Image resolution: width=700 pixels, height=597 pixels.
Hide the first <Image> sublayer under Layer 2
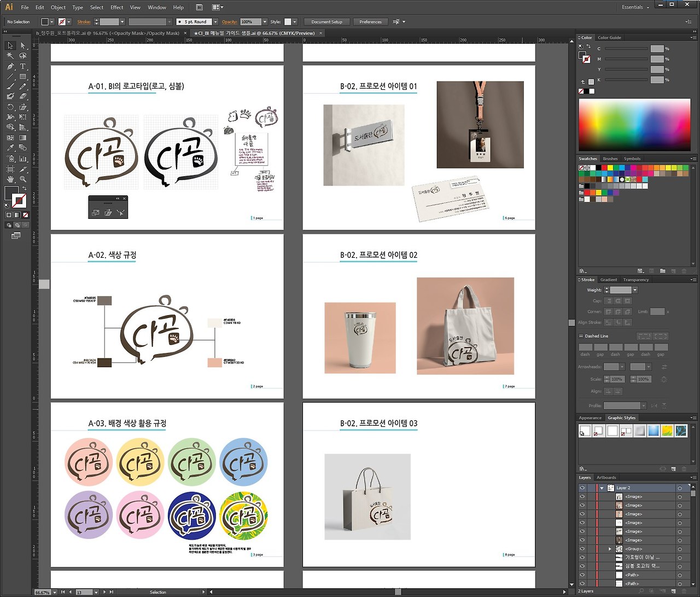[x=582, y=497]
